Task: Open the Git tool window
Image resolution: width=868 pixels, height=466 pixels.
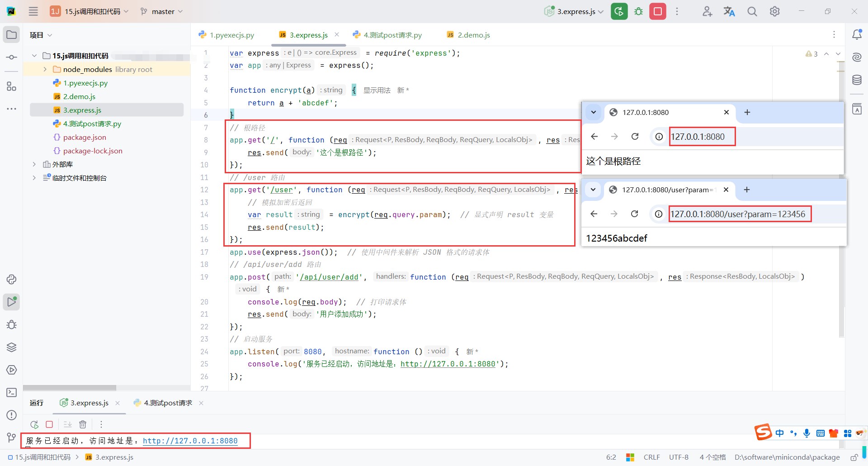Action: (12, 437)
